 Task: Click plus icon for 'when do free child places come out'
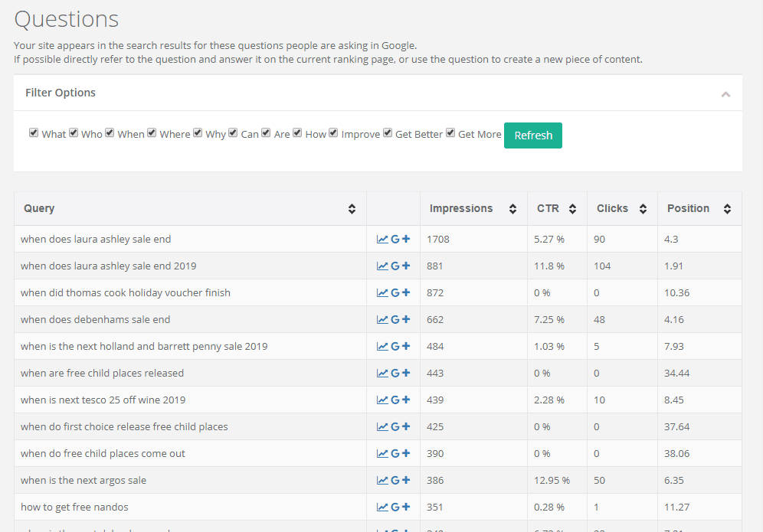click(406, 453)
